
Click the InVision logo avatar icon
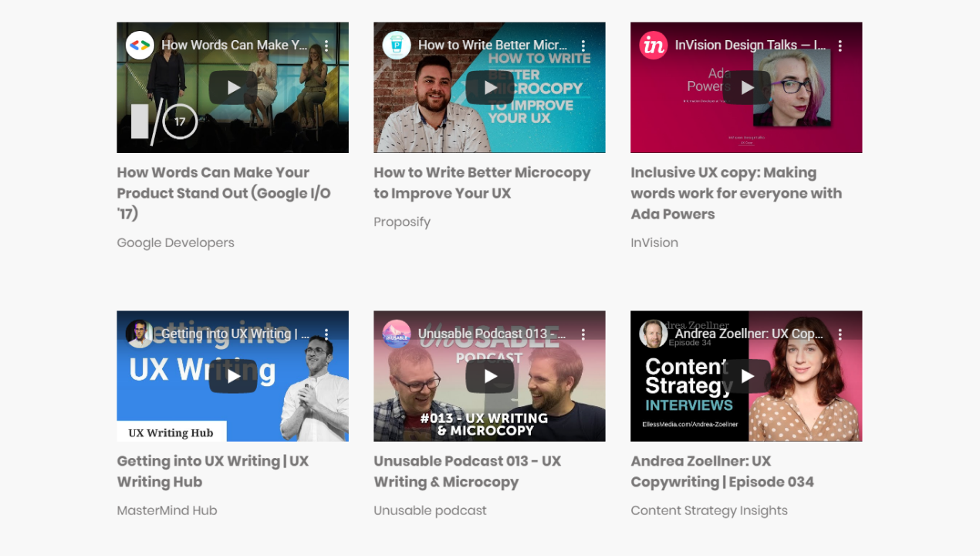(653, 46)
